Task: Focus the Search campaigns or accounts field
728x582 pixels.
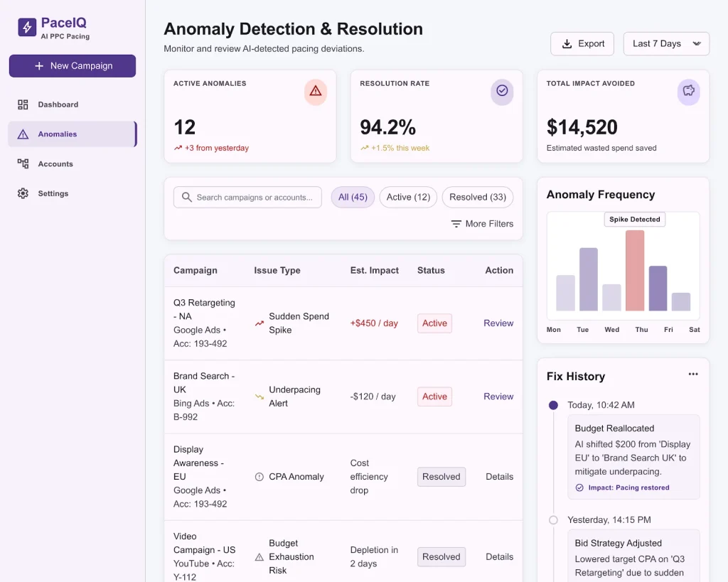Action: 247,198
